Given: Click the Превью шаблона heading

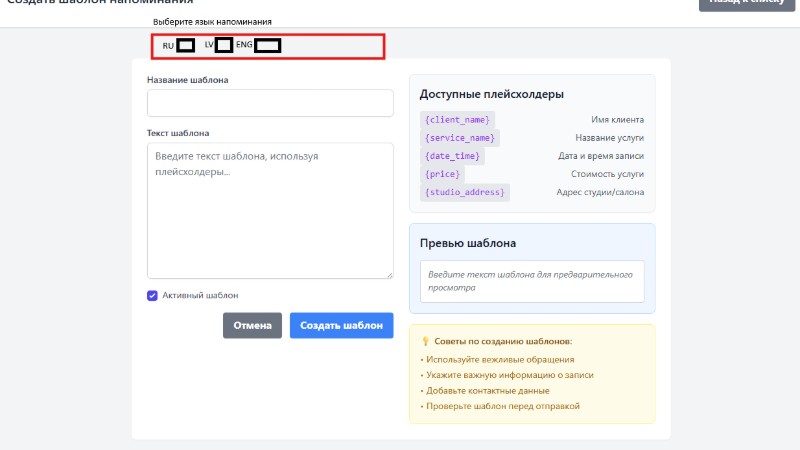Looking at the screenshot, I should click(467, 243).
